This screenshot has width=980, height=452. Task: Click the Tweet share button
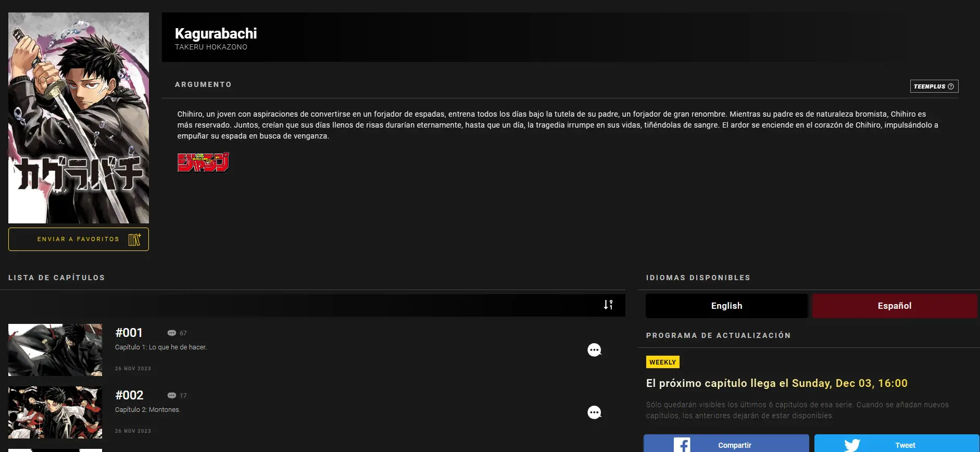tap(897, 444)
